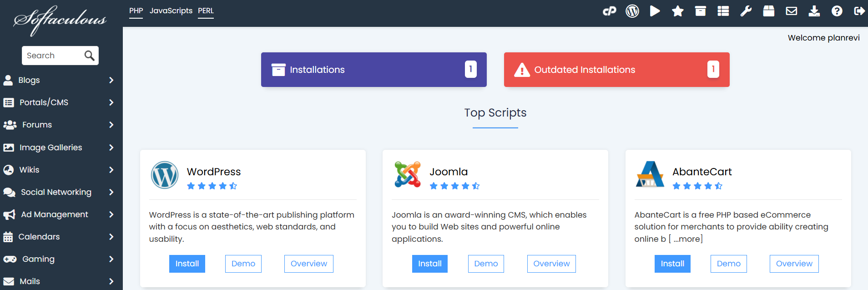Click the AbanteCart logo in card

pyautogui.click(x=650, y=175)
